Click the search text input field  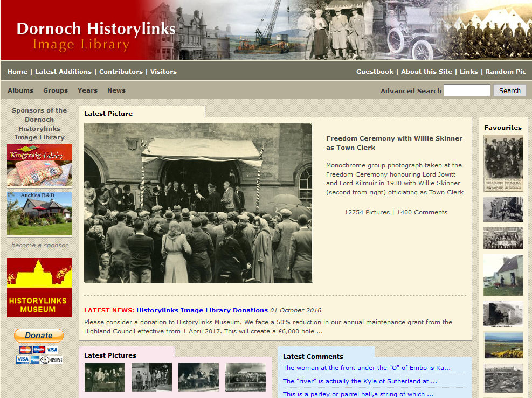466,90
